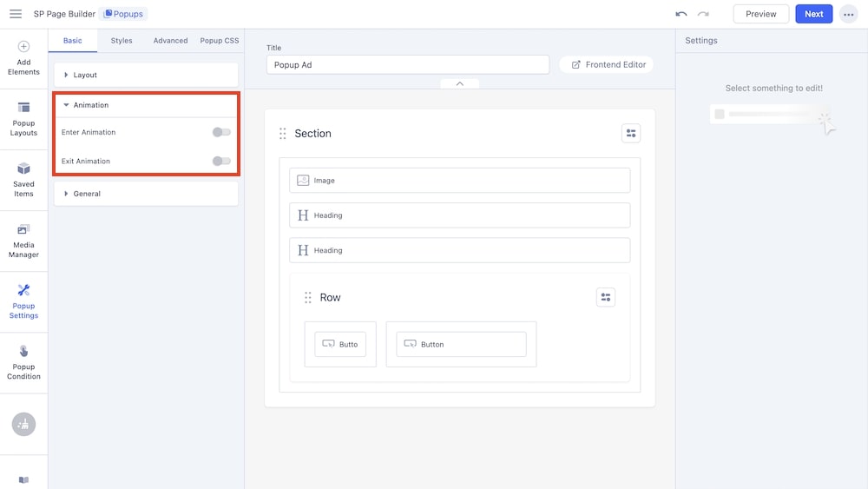
Task: Open the three-dot more options menu
Action: [x=848, y=14]
